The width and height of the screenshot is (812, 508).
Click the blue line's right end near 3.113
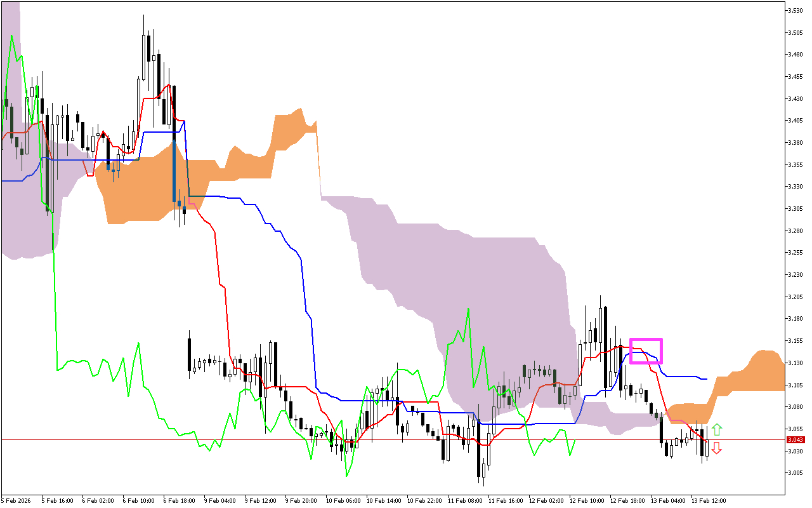click(x=705, y=379)
